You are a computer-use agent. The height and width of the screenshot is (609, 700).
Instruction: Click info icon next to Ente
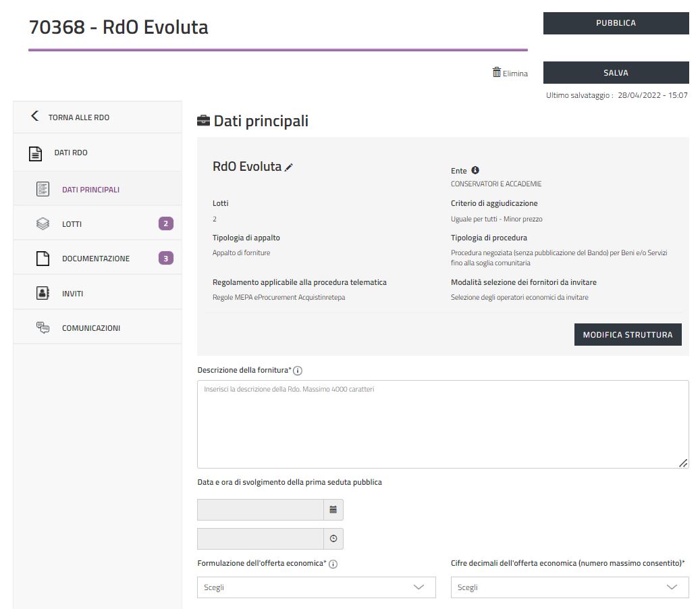click(475, 170)
